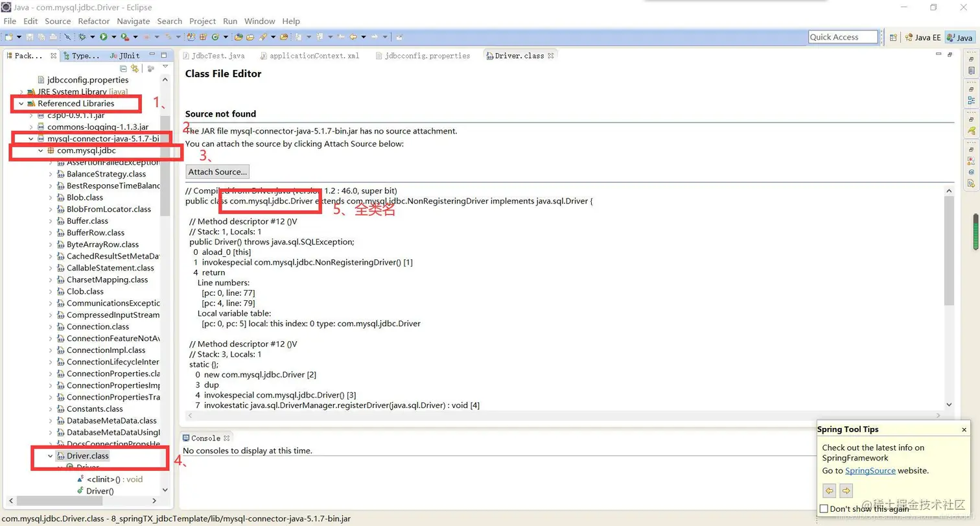
Task: Select the Java perspective button
Action: [959, 38]
